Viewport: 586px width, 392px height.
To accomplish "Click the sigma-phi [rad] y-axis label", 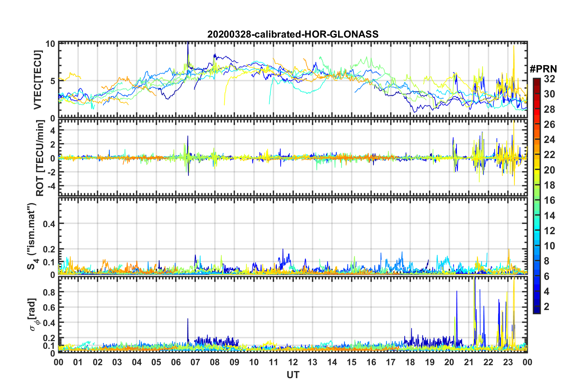I will pos(33,314).
